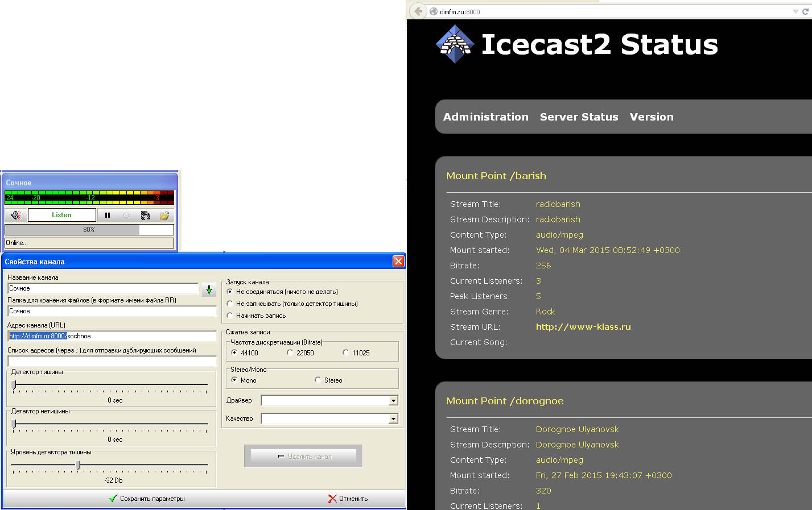The width and height of the screenshot is (812, 510).
Task: Click 'Wed, 04 Mar 2015 08:52:49 +0300' text
Action: 608,250
